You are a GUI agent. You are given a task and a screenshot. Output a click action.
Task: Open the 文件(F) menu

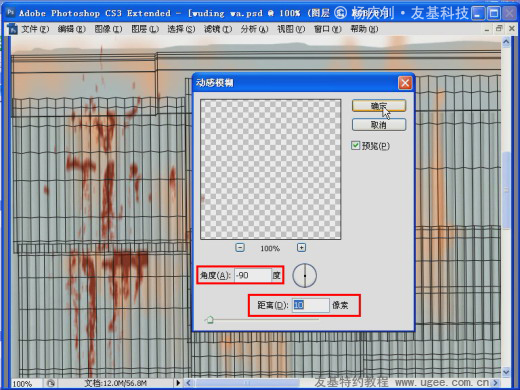[x=35, y=29]
